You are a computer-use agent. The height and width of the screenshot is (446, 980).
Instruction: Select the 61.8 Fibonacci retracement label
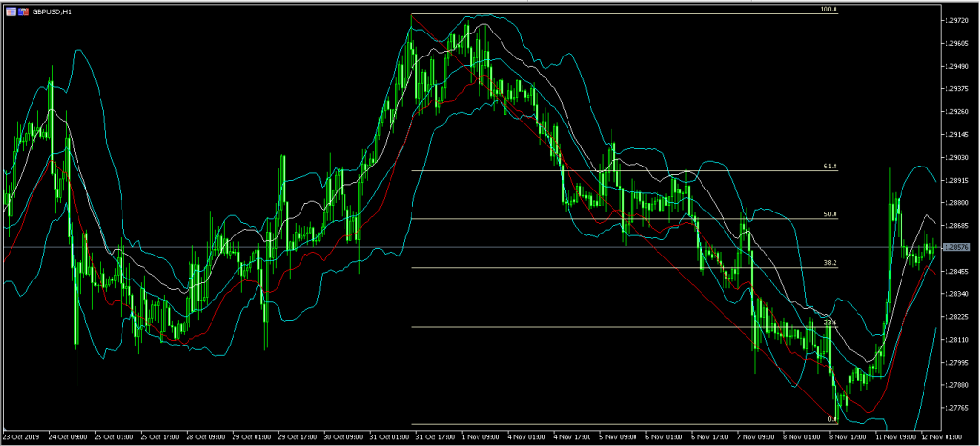click(830, 167)
